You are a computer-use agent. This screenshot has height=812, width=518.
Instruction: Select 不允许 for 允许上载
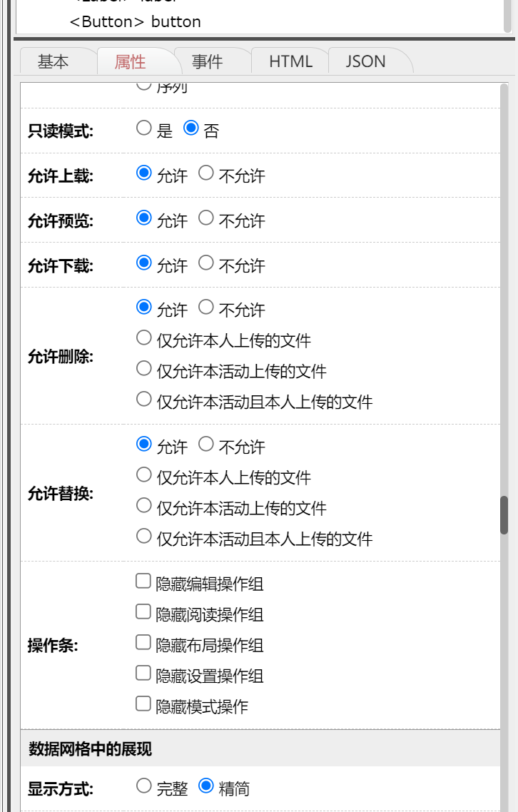[206, 173]
